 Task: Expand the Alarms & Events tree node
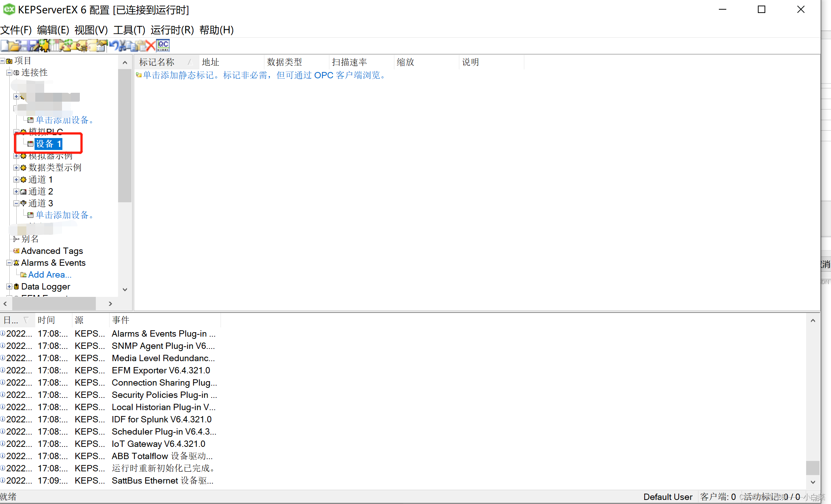(x=8, y=263)
